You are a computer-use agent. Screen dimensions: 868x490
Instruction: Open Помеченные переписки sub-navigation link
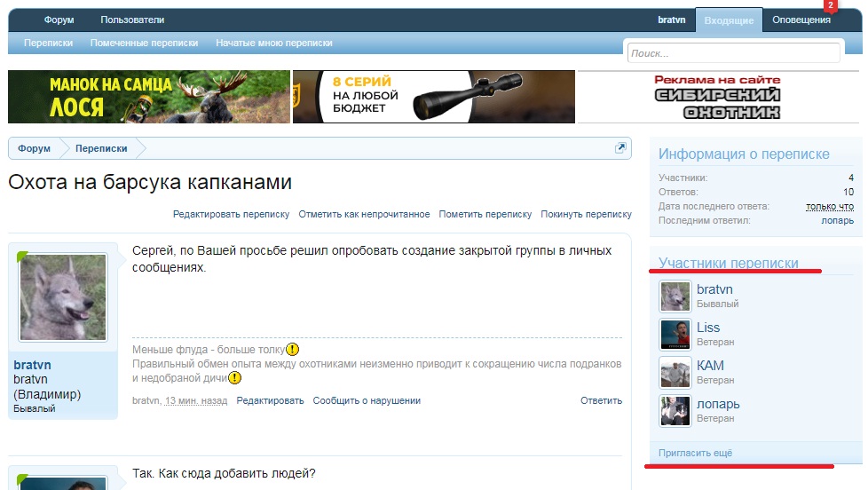click(x=144, y=43)
